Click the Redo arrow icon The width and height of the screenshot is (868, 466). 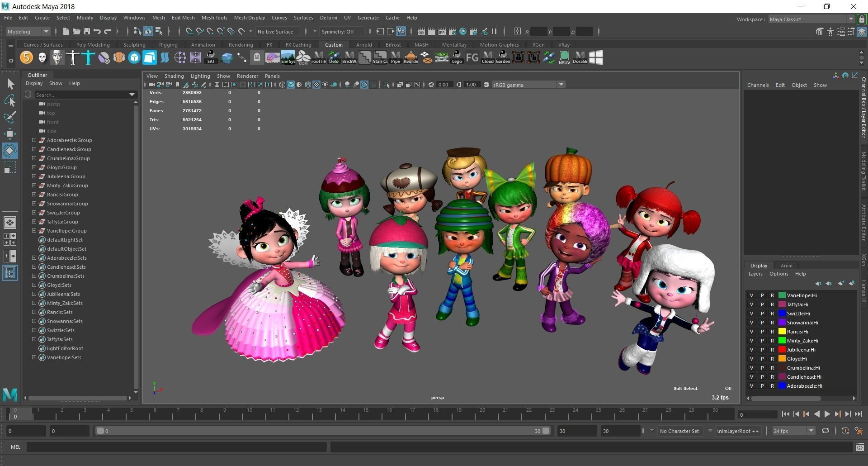point(108,31)
